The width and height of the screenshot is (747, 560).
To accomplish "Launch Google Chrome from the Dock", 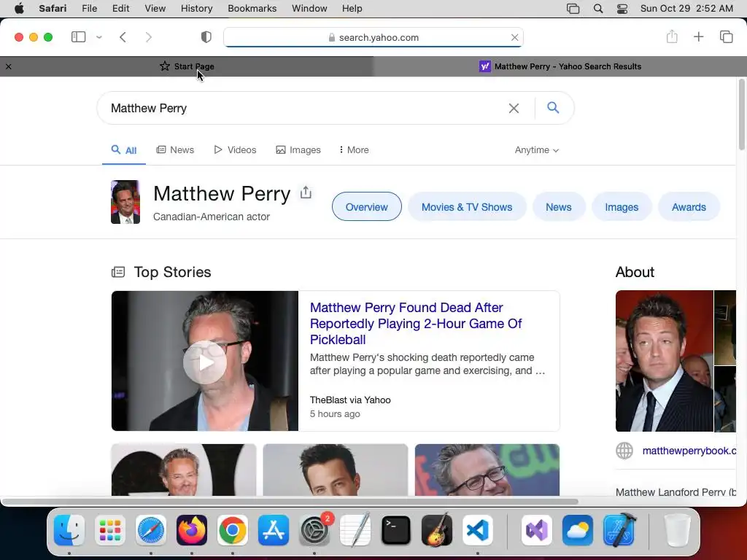I will pos(233,530).
